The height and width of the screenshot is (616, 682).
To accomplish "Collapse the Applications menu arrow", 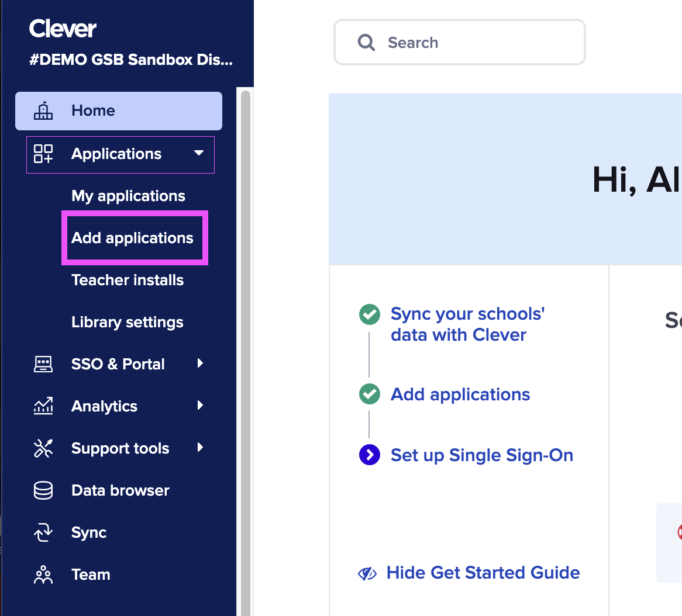I will [199, 153].
